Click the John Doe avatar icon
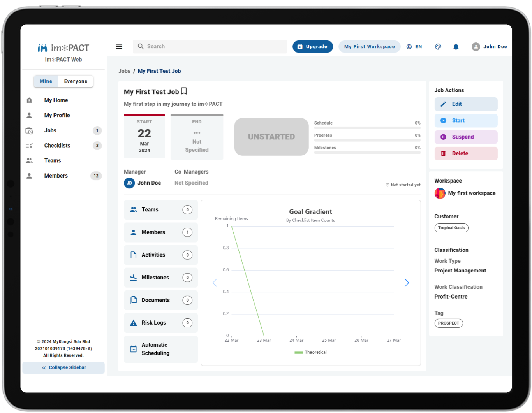532x413 pixels. tap(476, 47)
